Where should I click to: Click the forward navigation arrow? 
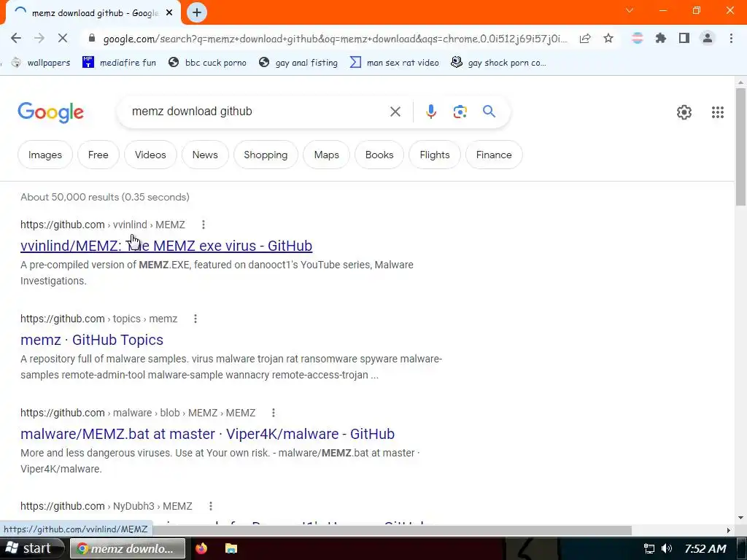click(x=39, y=38)
